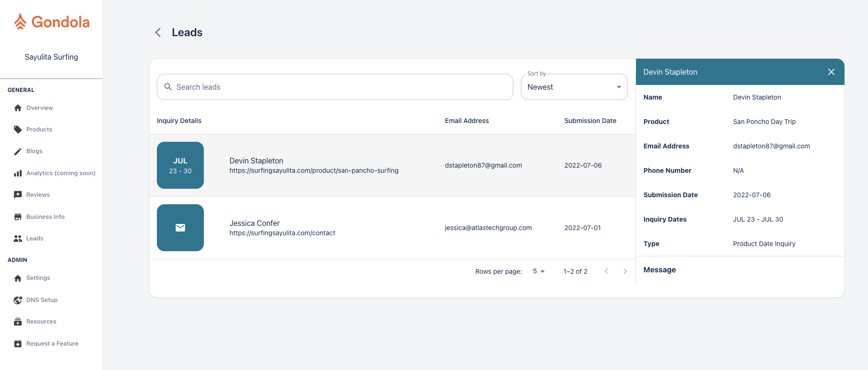This screenshot has height=370, width=868.
Task: Click jessica@atlastechgroup.com in the table
Action: (x=488, y=228)
